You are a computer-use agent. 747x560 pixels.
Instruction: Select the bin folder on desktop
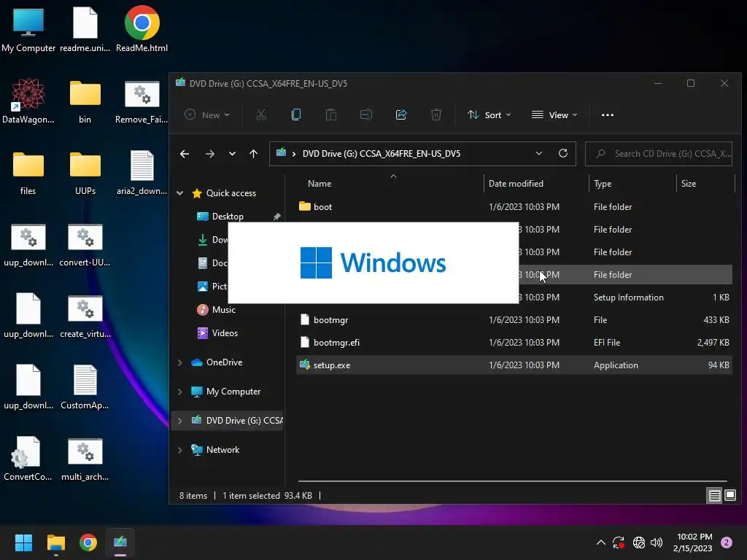pyautogui.click(x=85, y=101)
